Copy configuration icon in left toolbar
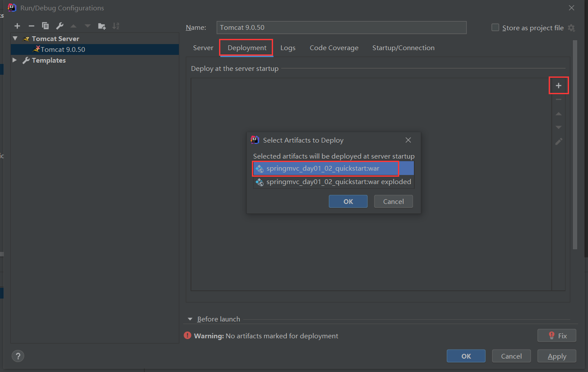Screen dimensions: 588x372 [45, 26]
